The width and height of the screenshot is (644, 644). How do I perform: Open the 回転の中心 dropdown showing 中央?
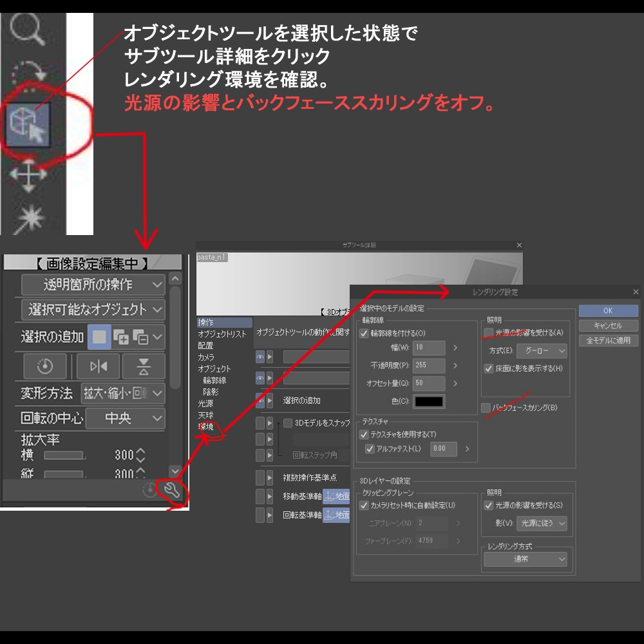[x=126, y=419]
